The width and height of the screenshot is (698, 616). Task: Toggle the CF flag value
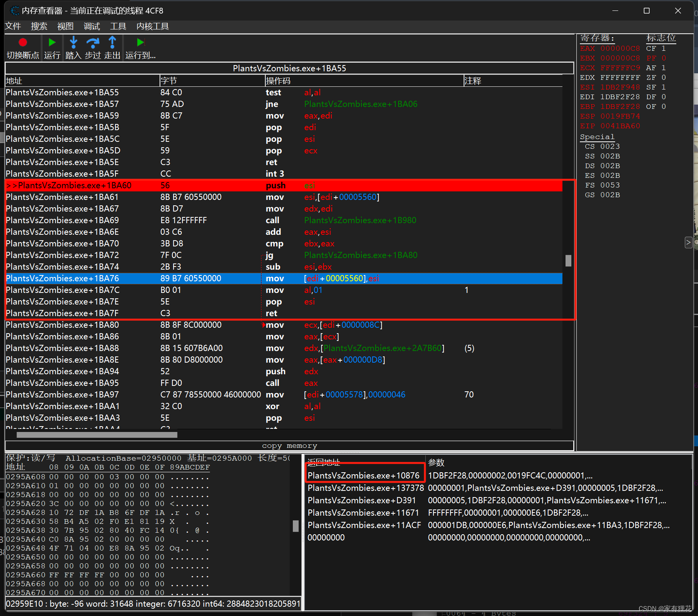tap(664, 48)
